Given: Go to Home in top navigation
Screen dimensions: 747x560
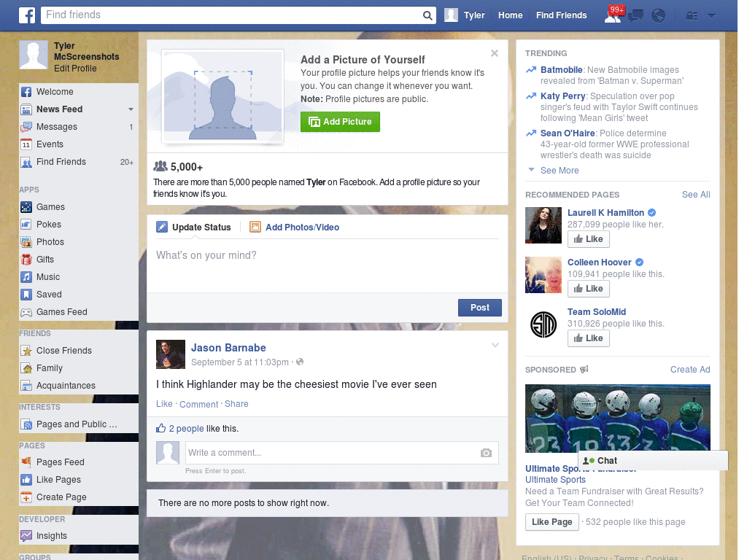Looking at the screenshot, I should pos(510,15).
